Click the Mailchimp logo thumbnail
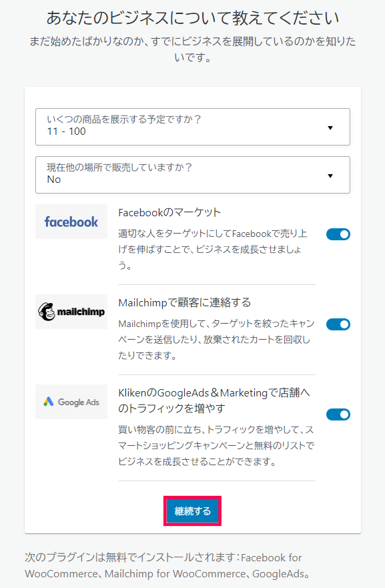The width and height of the screenshot is (385, 588). pyautogui.click(x=71, y=312)
